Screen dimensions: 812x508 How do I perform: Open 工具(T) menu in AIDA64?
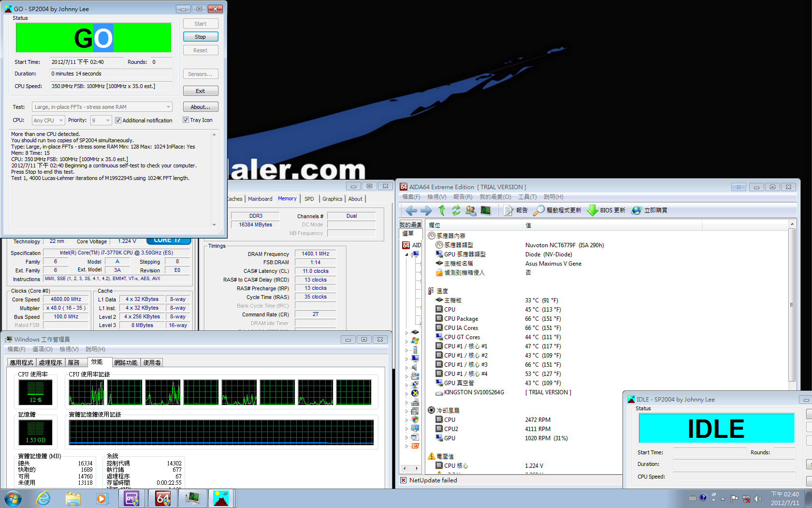[527, 197]
